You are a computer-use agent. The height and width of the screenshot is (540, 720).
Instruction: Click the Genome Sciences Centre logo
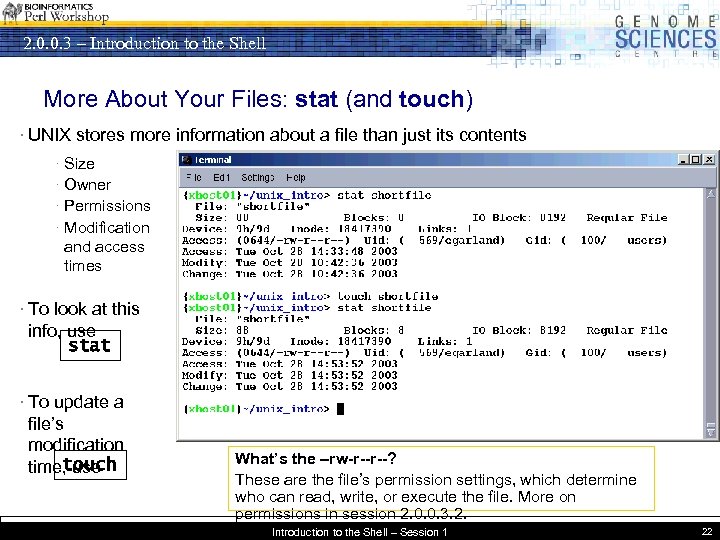tap(666, 36)
